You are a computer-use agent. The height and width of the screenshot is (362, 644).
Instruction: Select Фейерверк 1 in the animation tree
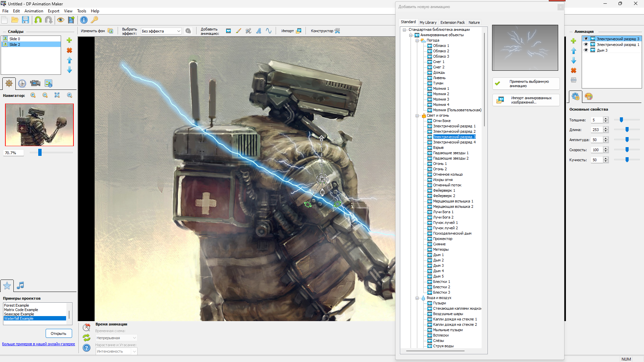444,191
